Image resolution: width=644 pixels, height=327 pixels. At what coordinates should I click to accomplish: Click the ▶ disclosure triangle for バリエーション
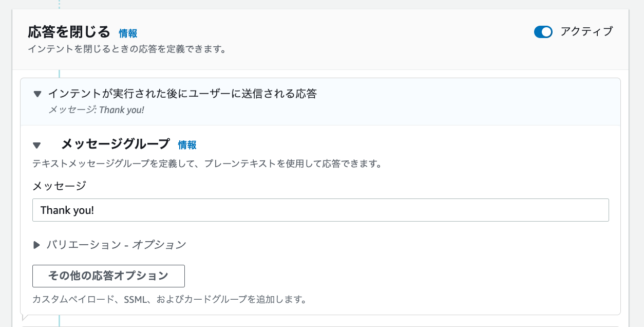36,245
